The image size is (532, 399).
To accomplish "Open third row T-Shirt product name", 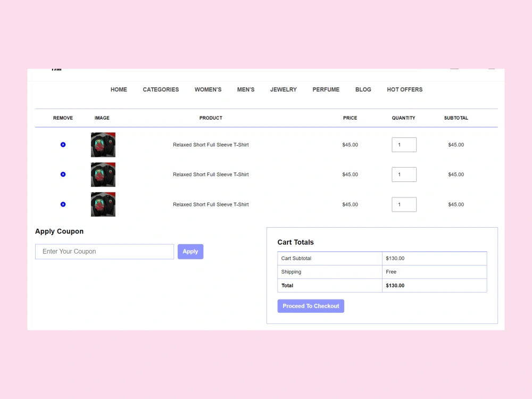I will [x=211, y=205].
